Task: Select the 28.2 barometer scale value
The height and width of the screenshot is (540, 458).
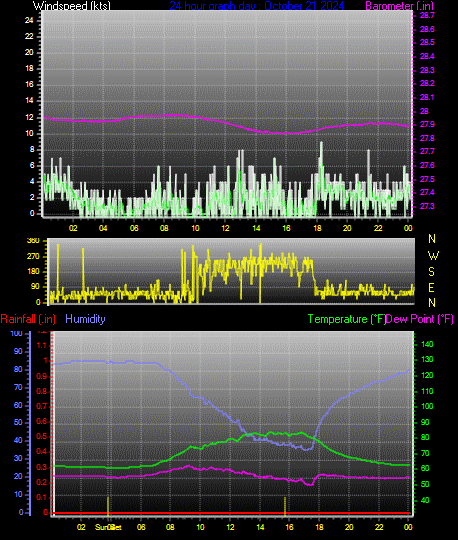Action: 427,83
